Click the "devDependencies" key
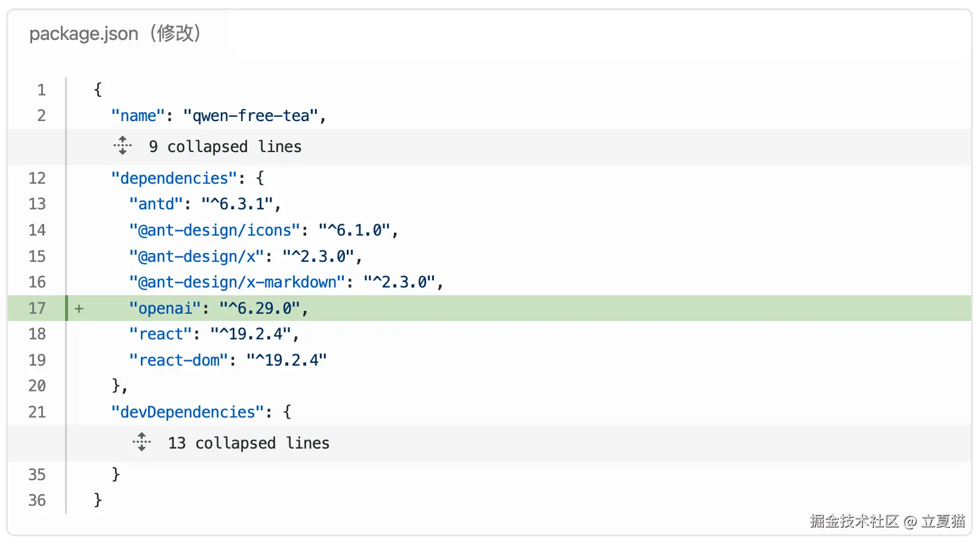Image resolution: width=980 pixels, height=544 pixels. (187, 412)
